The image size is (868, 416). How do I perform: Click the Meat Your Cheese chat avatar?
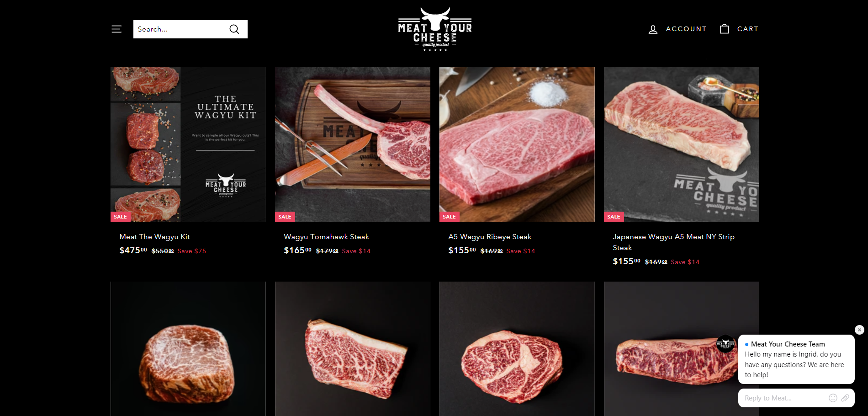click(x=725, y=344)
